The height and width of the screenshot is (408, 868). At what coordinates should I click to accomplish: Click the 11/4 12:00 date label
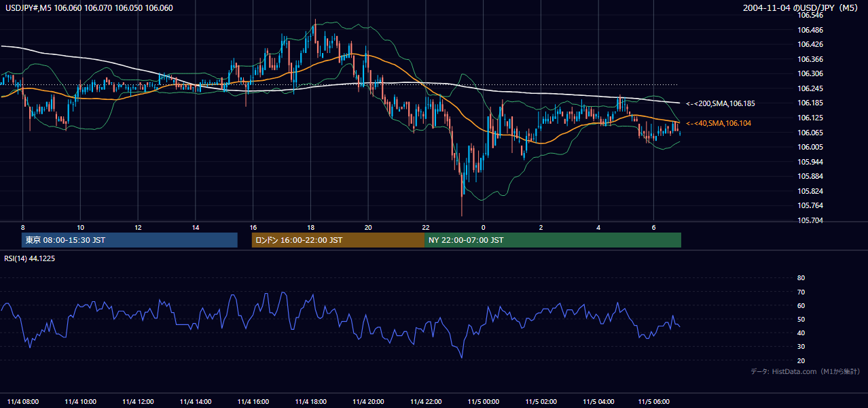click(x=138, y=401)
